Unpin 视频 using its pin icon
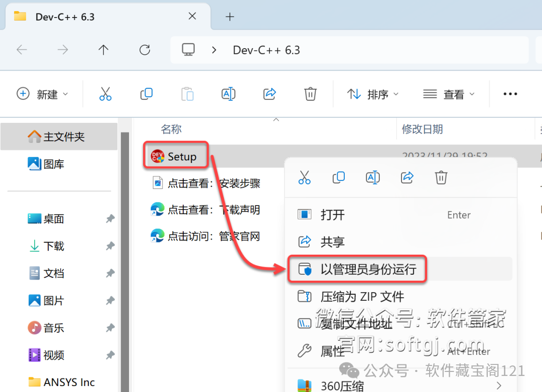Screen dimensions: 542x392 tap(110, 355)
